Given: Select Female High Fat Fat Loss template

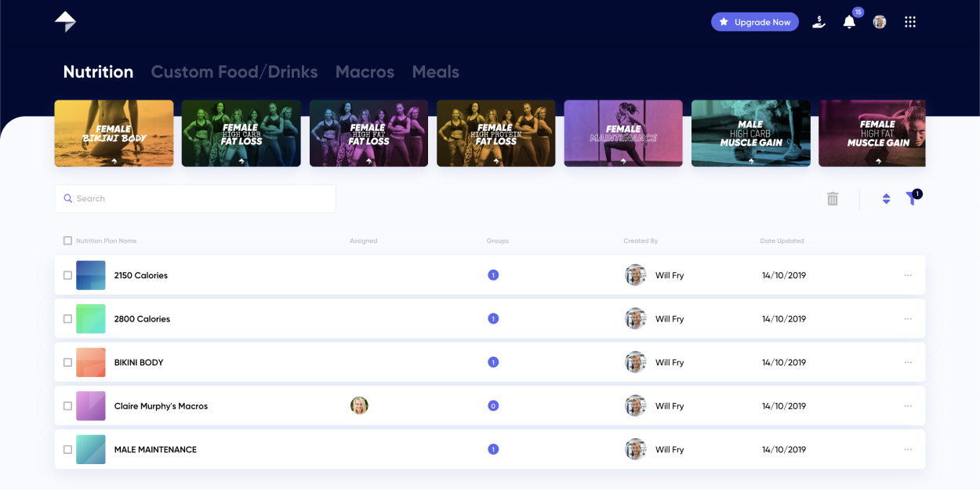Looking at the screenshot, I should tap(368, 133).
